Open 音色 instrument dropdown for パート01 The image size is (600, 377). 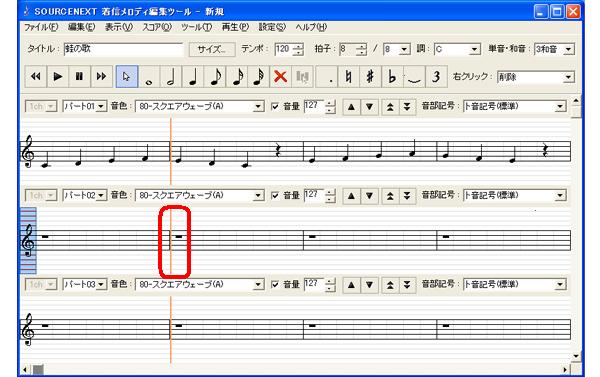tap(258, 106)
